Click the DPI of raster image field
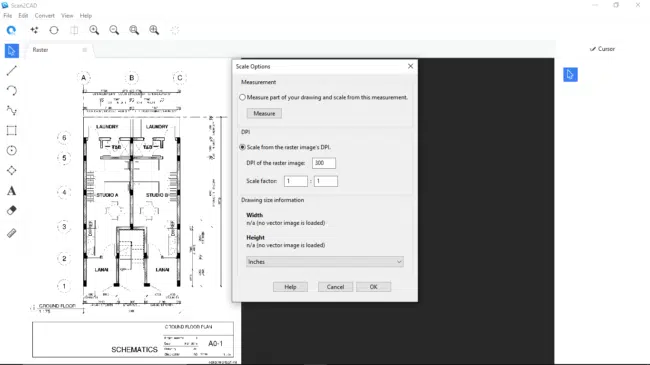The height and width of the screenshot is (365, 650). 324,163
